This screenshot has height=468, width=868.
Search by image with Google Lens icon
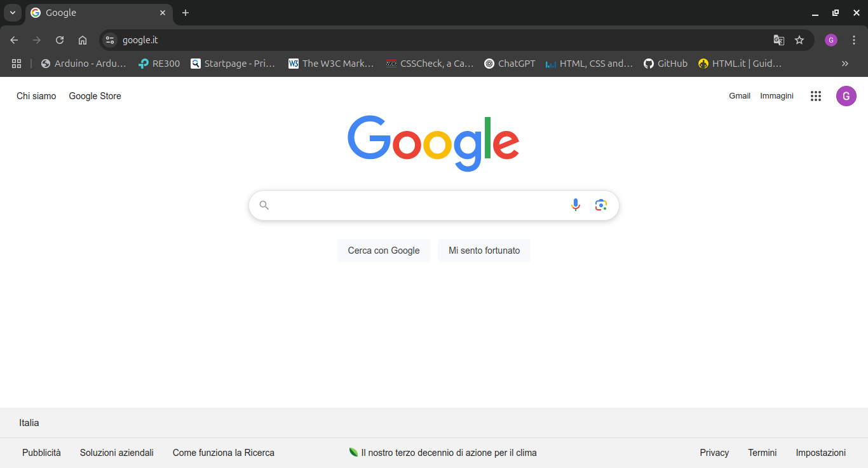point(601,205)
